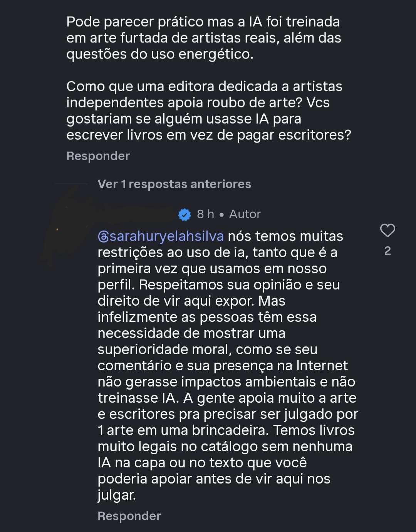Expand "Ver 1 respostas anteriores"
416x532 pixels.
point(174,184)
